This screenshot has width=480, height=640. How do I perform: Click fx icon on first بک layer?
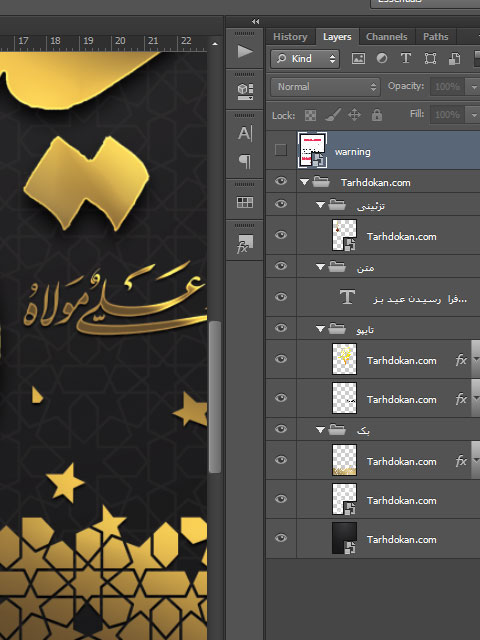tap(461, 461)
